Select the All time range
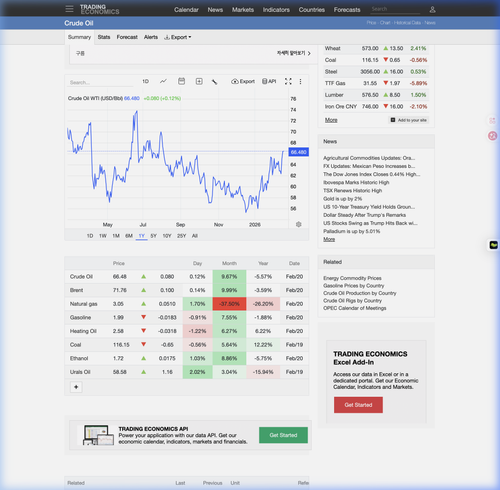This screenshot has height=490, width=500. 195,236
